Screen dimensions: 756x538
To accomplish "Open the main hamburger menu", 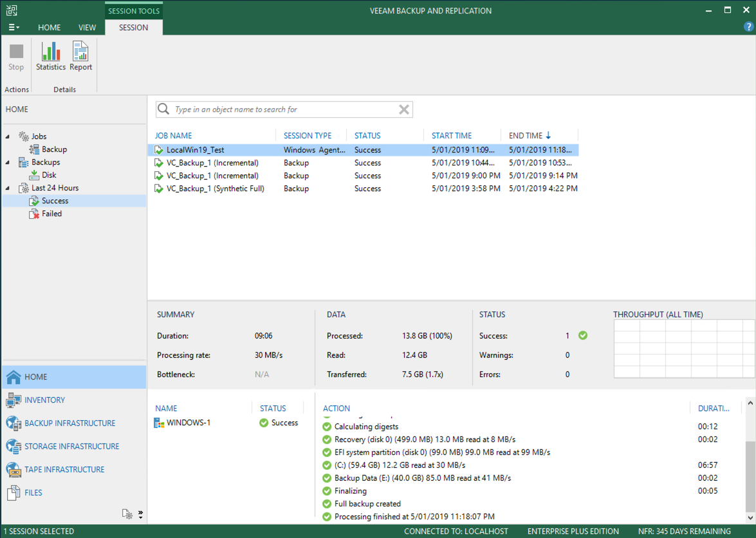I will [14, 28].
